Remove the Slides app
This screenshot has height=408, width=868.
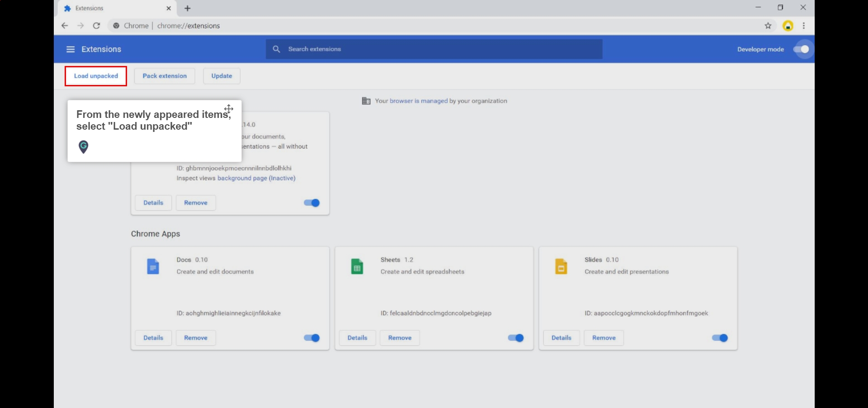point(604,338)
